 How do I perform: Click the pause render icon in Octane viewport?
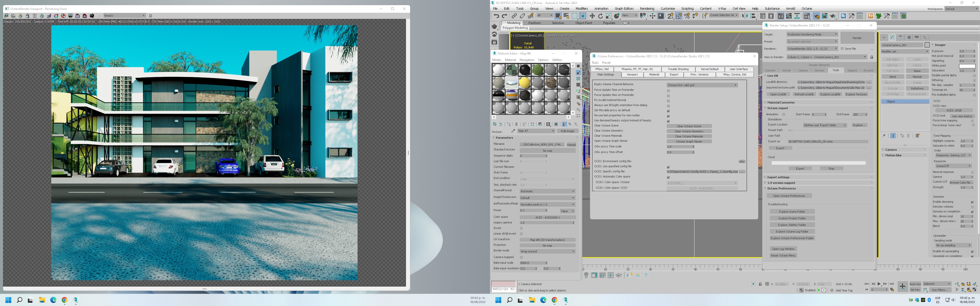pos(35,16)
